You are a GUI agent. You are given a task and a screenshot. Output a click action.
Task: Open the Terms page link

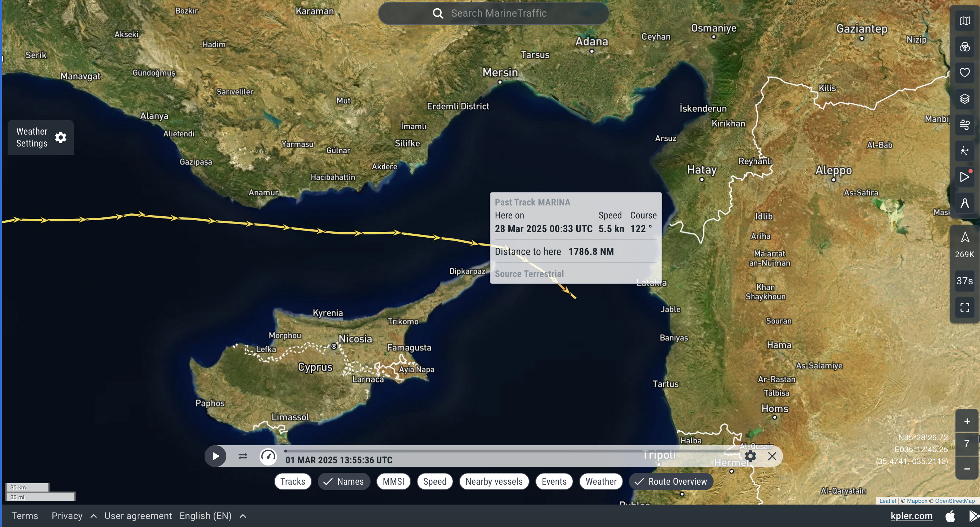point(24,516)
